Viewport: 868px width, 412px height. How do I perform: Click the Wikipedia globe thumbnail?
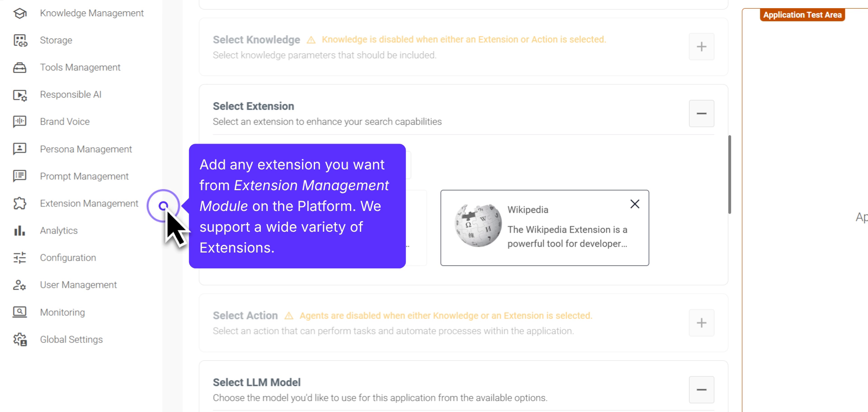[x=478, y=225]
